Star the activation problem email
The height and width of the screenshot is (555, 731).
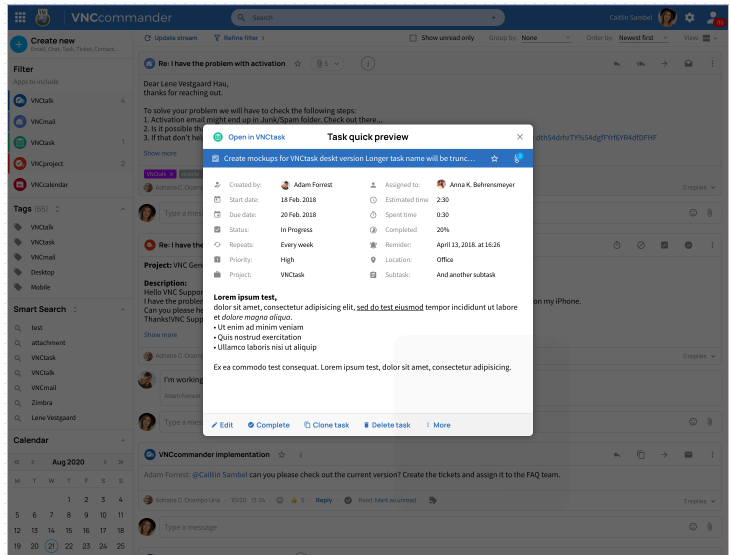tap(297, 64)
